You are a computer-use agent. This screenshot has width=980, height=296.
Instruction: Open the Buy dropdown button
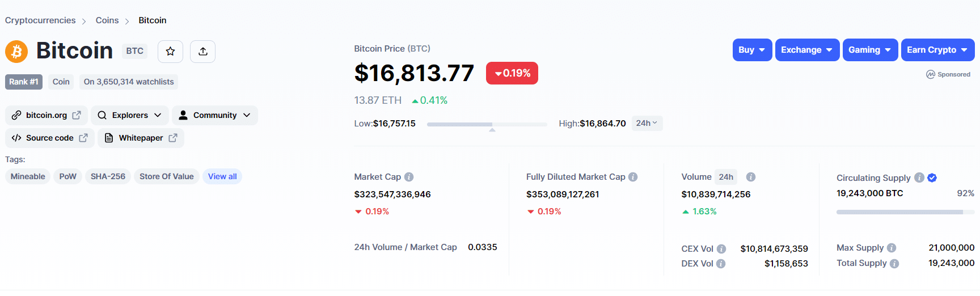pos(752,50)
